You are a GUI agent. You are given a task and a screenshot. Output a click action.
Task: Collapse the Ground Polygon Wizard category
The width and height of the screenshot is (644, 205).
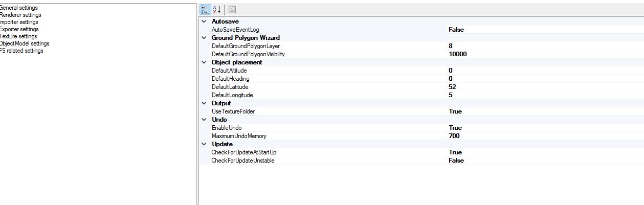click(205, 38)
